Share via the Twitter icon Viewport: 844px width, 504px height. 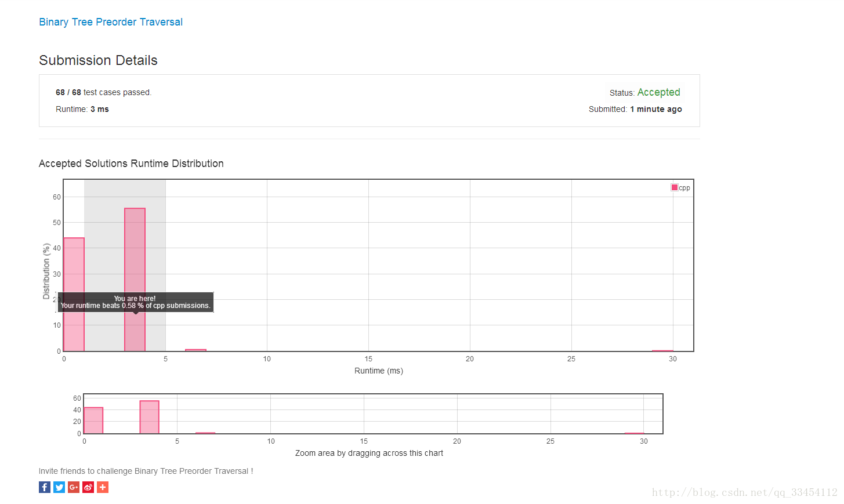tap(59, 487)
